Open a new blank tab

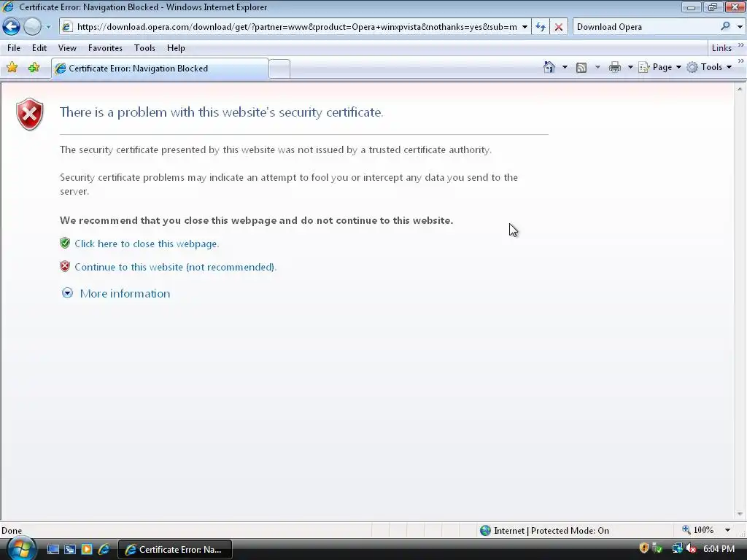[279, 69]
